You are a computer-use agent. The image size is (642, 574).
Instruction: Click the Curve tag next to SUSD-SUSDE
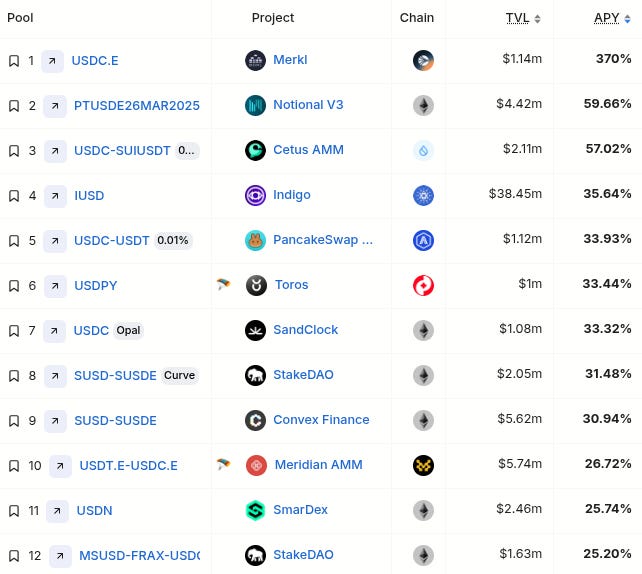[179, 376]
